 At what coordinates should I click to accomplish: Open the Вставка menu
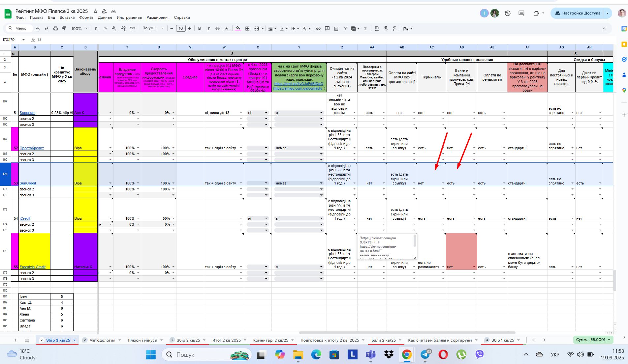(x=67, y=17)
